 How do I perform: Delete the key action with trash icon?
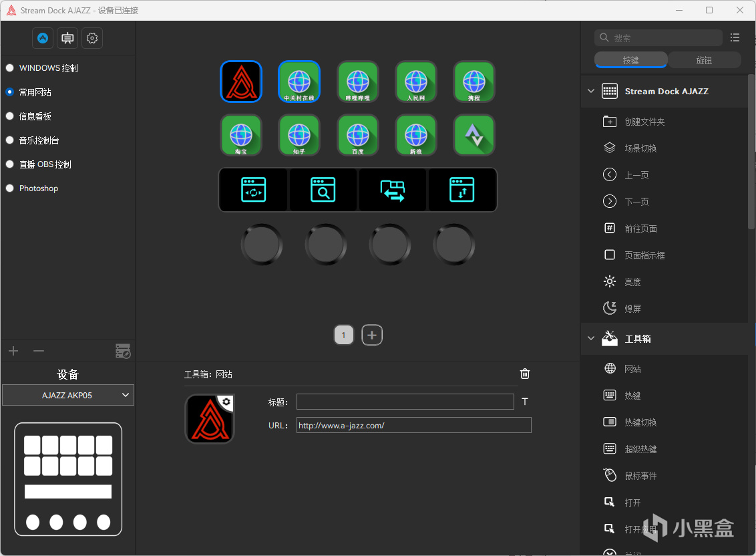(x=525, y=374)
